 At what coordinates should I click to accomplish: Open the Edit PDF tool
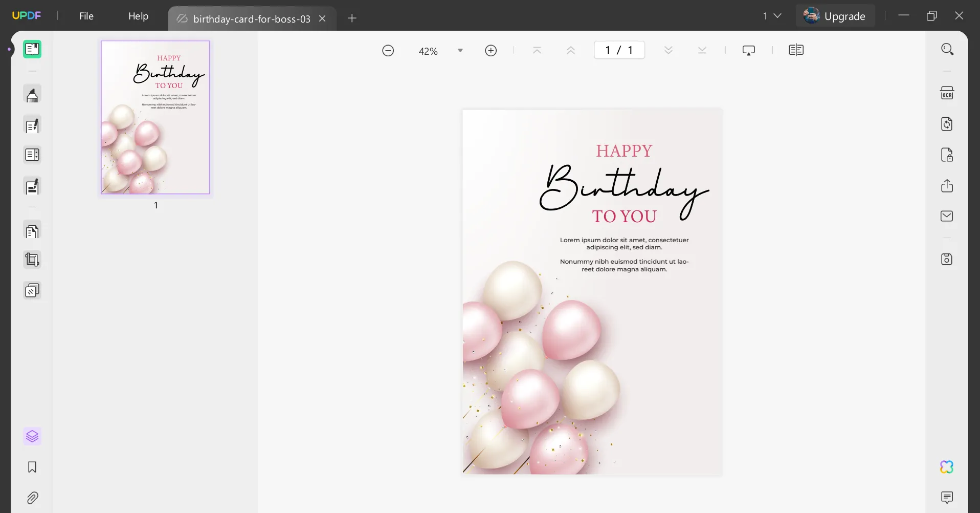[32, 125]
